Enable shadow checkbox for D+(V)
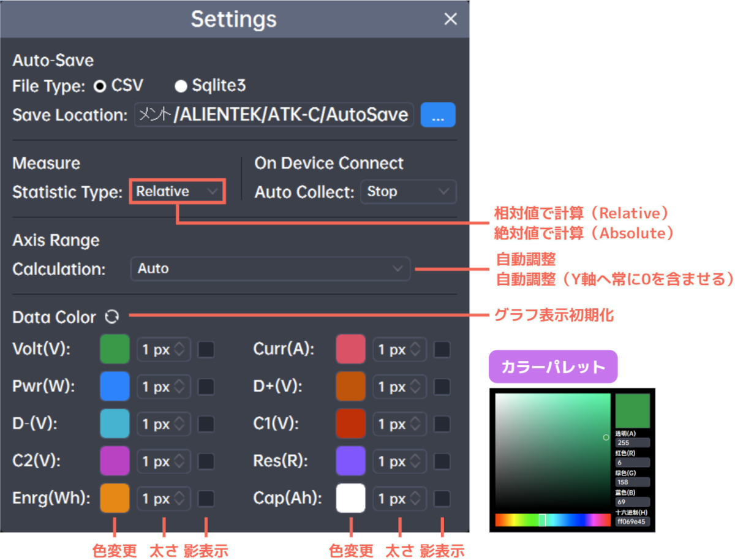The width and height of the screenshot is (735, 560). [442, 387]
